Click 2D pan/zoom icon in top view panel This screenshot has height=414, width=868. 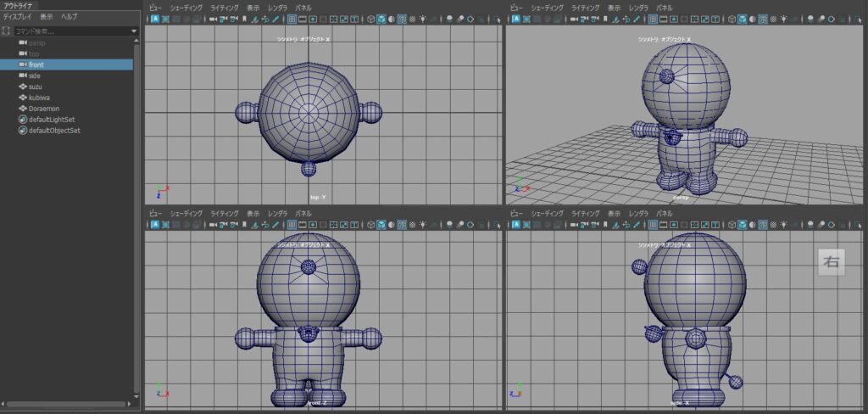pyautogui.click(x=265, y=19)
